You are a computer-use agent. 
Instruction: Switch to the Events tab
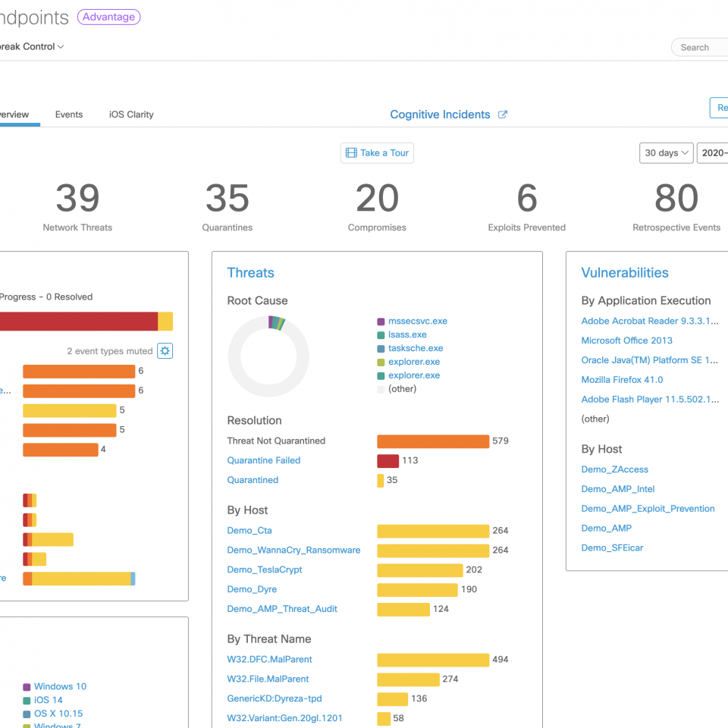(x=69, y=115)
